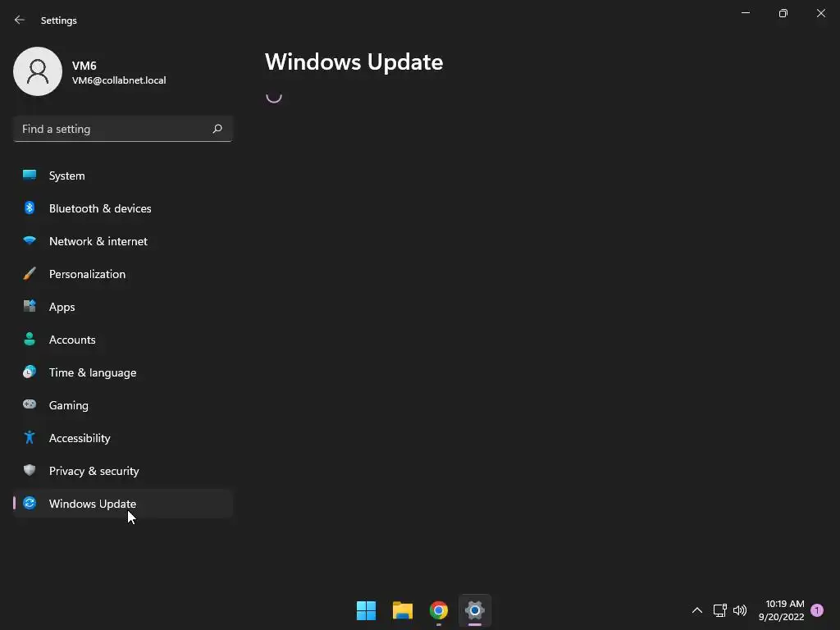Open Privacy & security label
The height and width of the screenshot is (630, 840).
pos(94,471)
